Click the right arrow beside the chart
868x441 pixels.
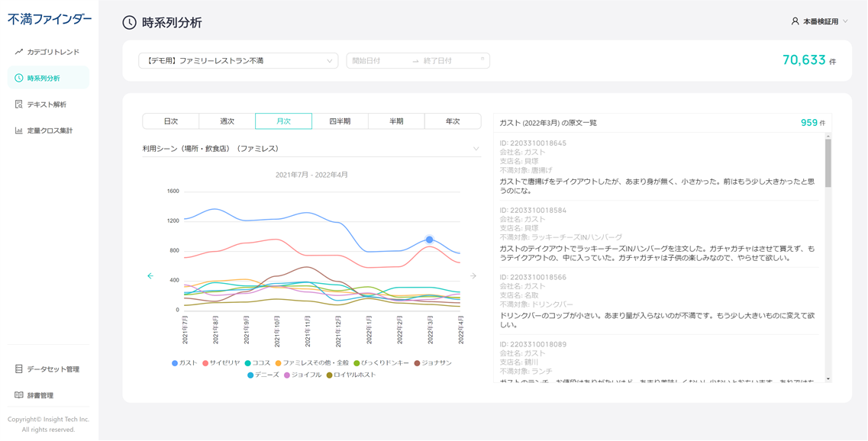coord(473,276)
